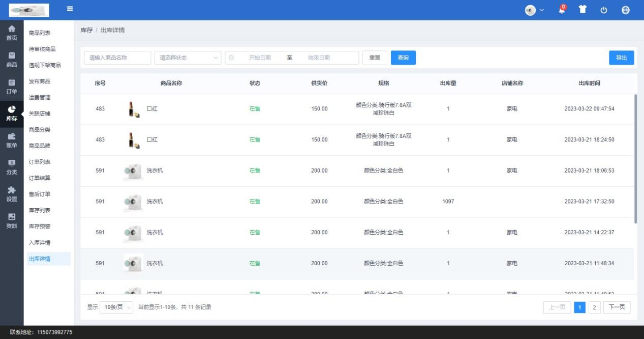Click the 商品名称 column header
This screenshot has width=644, height=339.
[x=171, y=83]
